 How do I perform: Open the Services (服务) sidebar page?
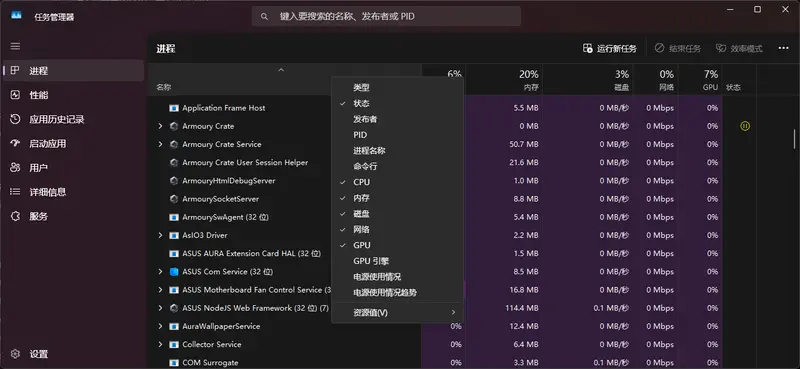pyautogui.click(x=74, y=216)
